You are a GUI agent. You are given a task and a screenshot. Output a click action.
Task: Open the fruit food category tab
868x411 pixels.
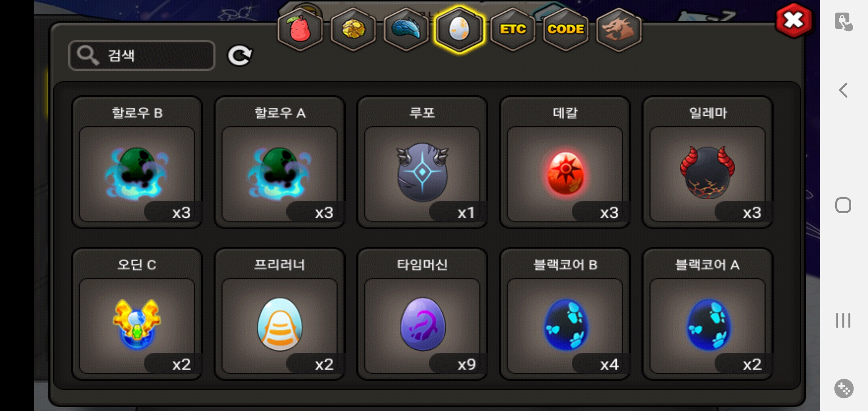(x=300, y=29)
